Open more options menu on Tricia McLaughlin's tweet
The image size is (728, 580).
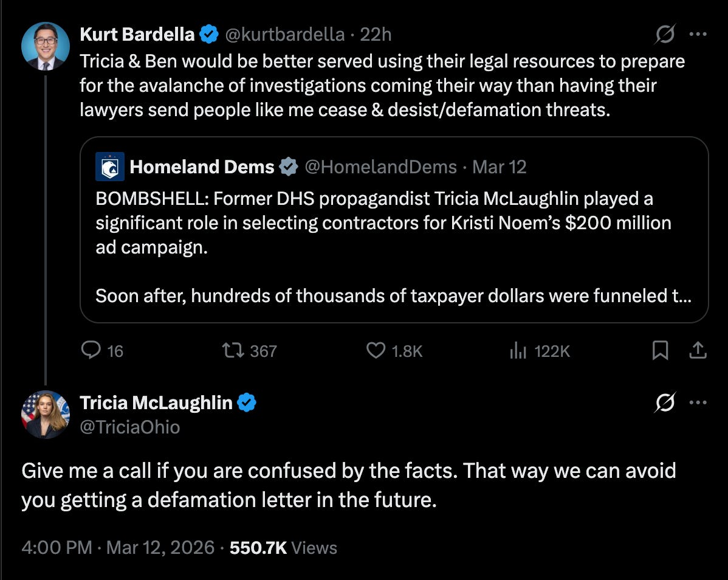click(x=698, y=402)
